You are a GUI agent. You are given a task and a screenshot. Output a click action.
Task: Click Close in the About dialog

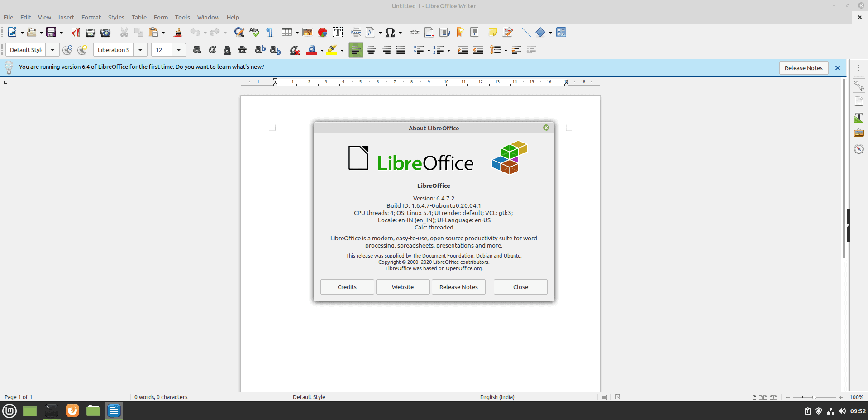pyautogui.click(x=520, y=287)
